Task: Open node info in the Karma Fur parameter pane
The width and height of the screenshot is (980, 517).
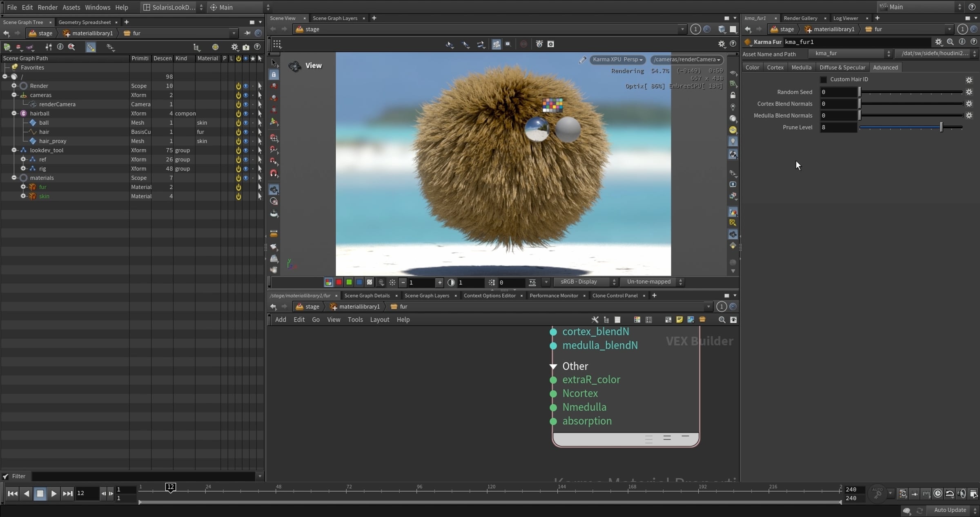Action: tap(962, 42)
